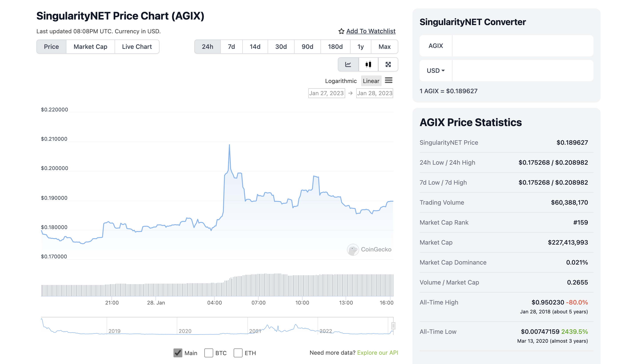Switch to candlestick chart icon
The image size is (633, 364).
click(368, 65)
